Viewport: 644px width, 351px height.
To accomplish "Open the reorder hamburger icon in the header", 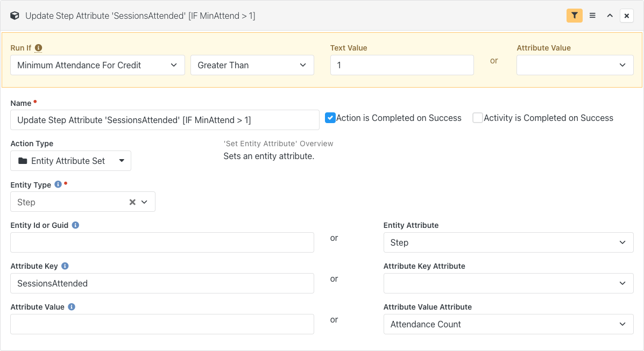I will pyautogui.click(x=592, y=16).
